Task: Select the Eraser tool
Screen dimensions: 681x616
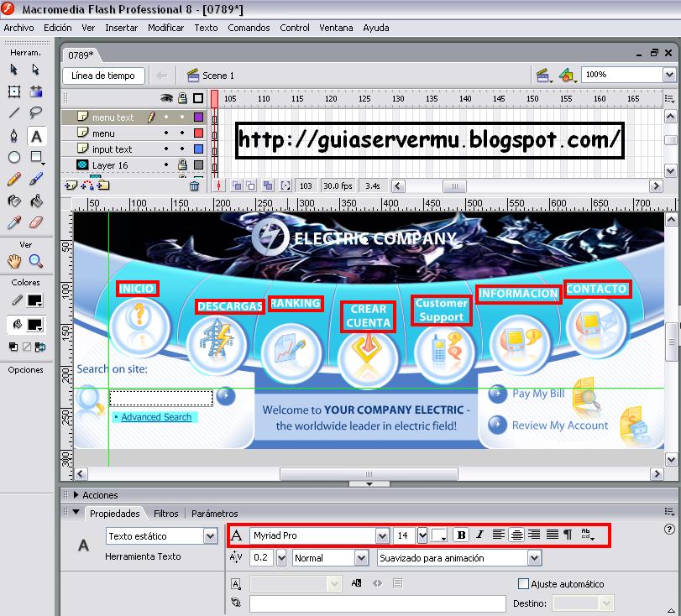Action: click(36, 222)
